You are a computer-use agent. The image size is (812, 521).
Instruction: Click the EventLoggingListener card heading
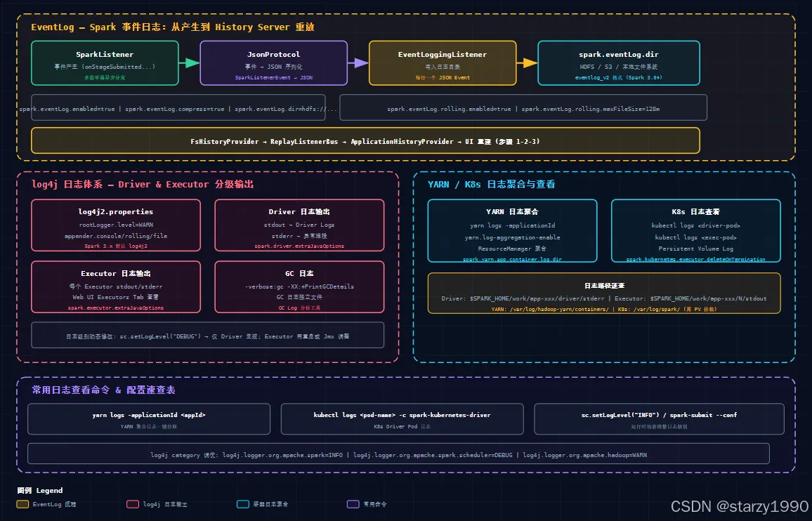click(443, 54)
